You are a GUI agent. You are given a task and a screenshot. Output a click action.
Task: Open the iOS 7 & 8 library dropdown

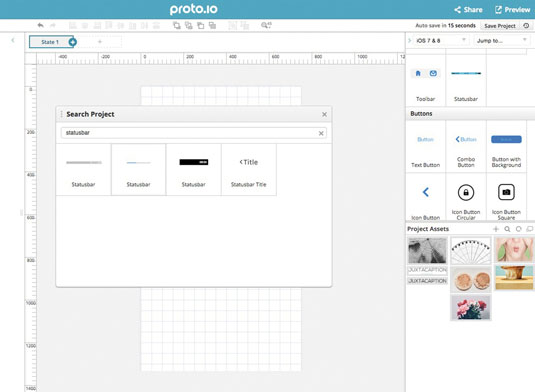441,41
